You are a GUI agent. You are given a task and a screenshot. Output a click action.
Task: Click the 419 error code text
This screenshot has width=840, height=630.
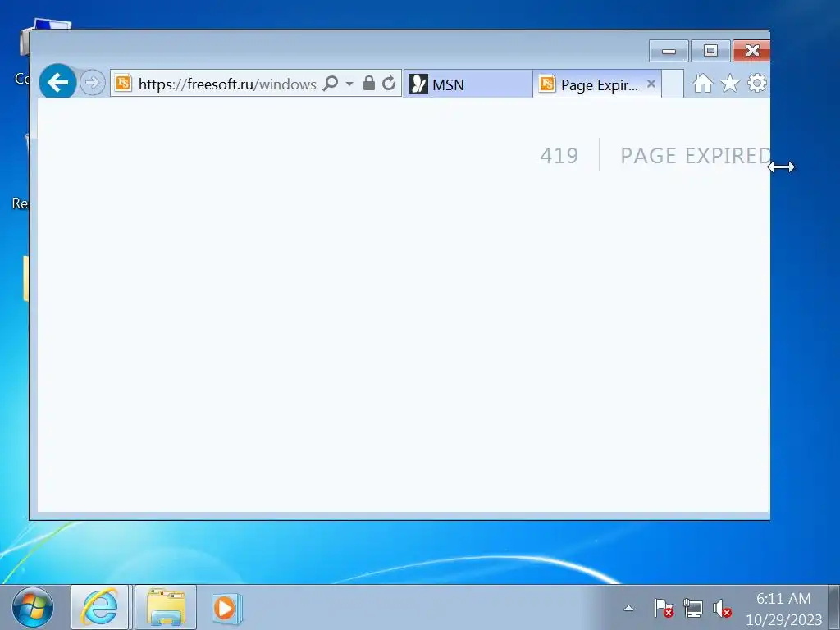(559, 156)
